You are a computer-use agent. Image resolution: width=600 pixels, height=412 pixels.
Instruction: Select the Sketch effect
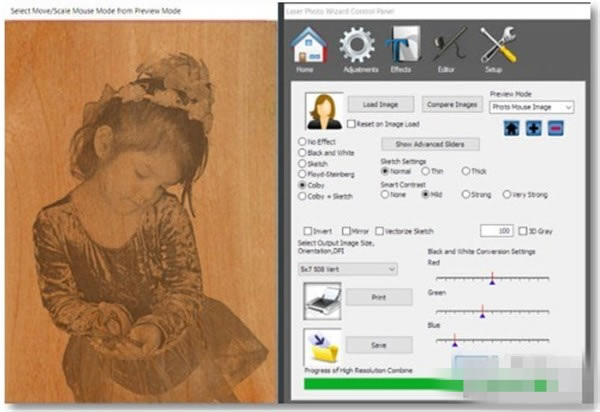(x=302, y=164)
